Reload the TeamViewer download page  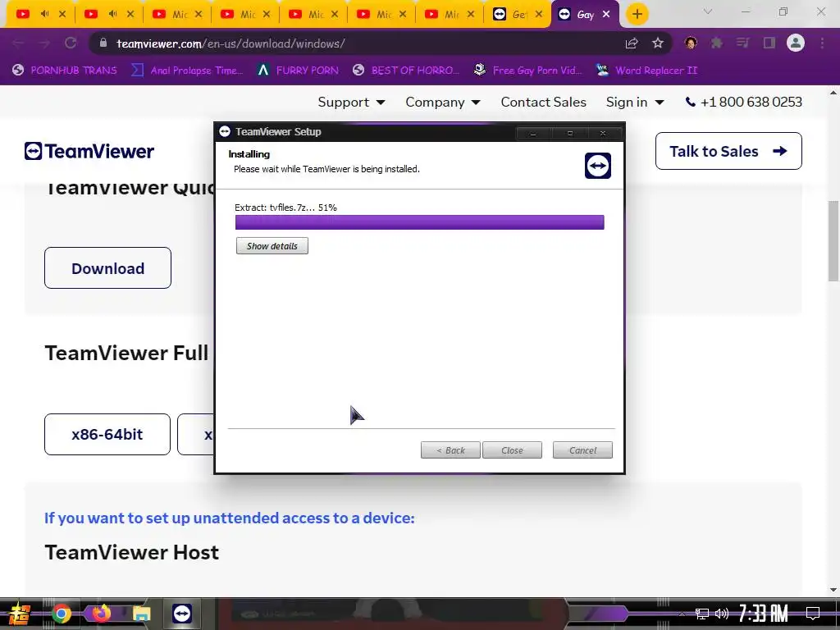pyautogui.click(x=71, y=43)
